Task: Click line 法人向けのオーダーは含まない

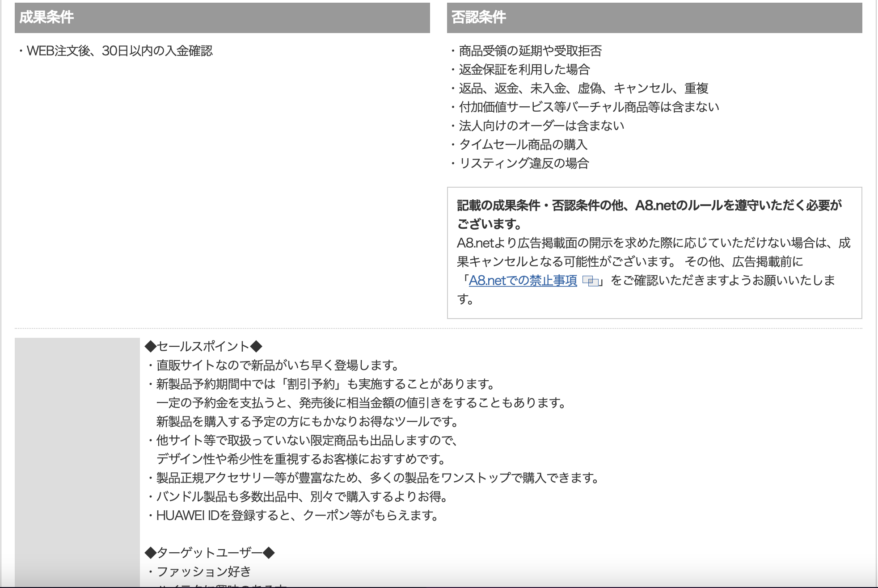Action: [x=541, y=126]
